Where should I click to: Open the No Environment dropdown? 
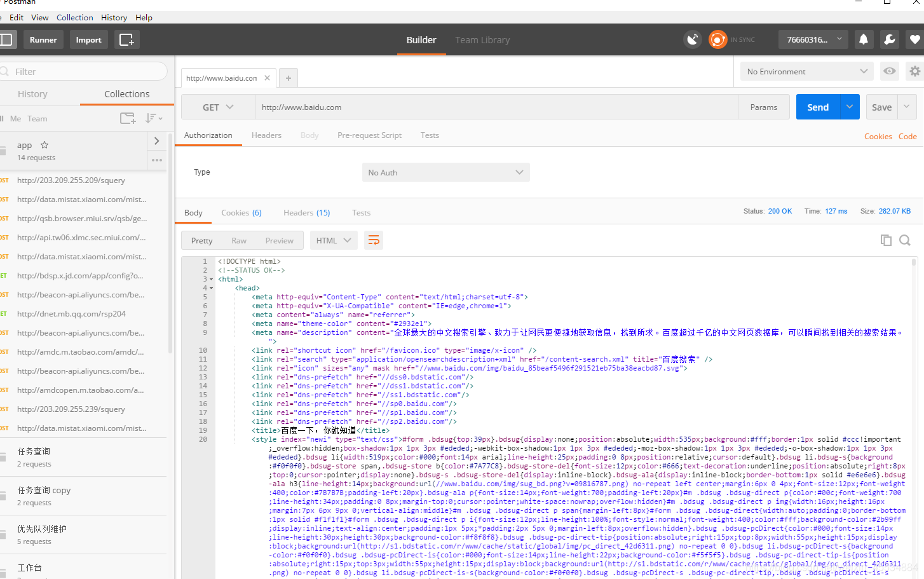[807, 71]
